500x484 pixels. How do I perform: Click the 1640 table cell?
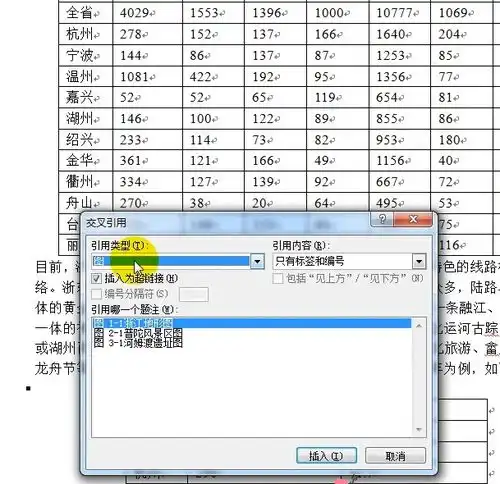400,34
